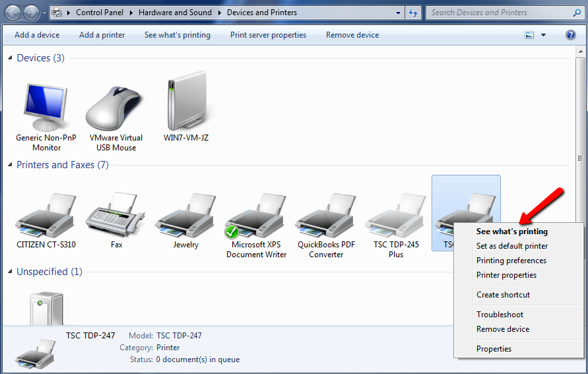Select the QuickBooks PDF Converter printer
The image size is (588, 374).
[x=326, y=225]
